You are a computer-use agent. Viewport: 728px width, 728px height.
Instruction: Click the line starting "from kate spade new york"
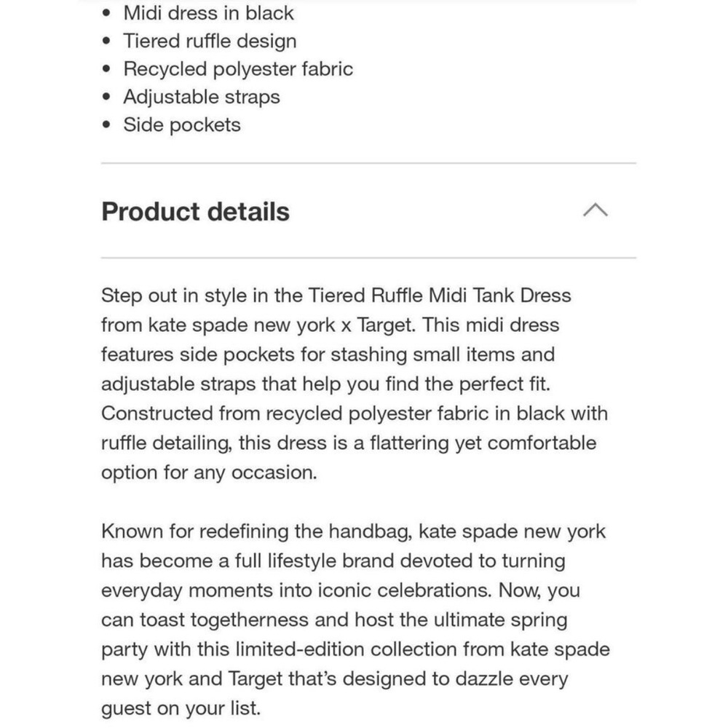330,325
